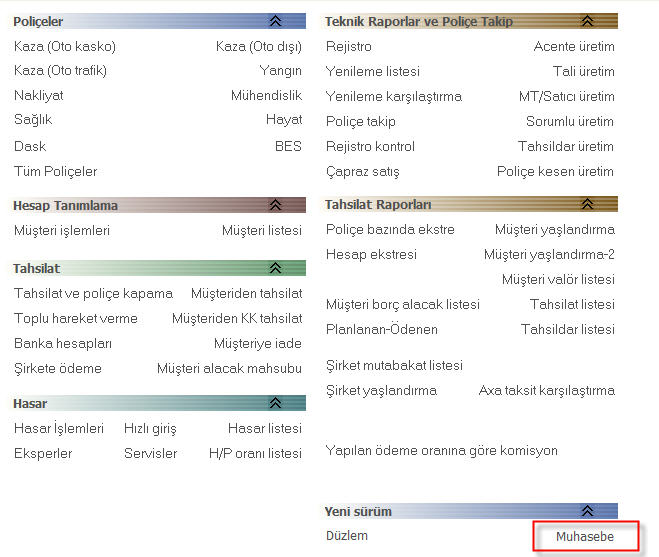
Task: Open the Hesap ekstresi report
Action: click(371, 254)
